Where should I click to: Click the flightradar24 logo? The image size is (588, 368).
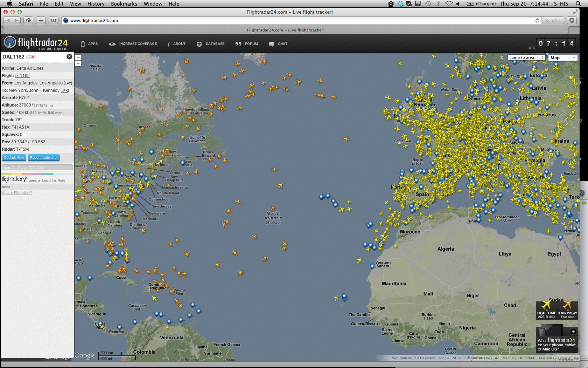tap(36, 43)
